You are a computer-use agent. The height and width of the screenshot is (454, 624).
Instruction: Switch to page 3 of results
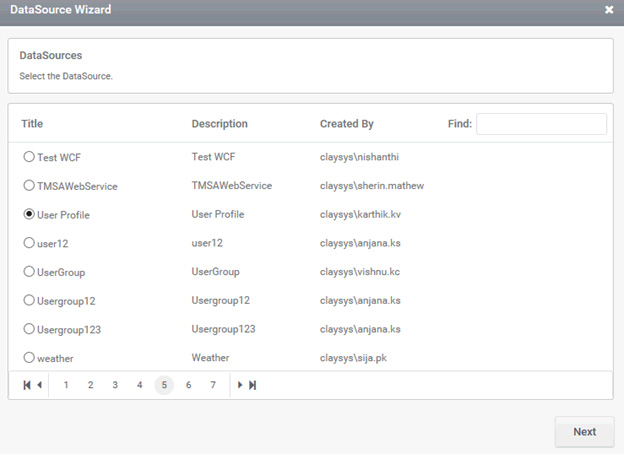[115, 385]
